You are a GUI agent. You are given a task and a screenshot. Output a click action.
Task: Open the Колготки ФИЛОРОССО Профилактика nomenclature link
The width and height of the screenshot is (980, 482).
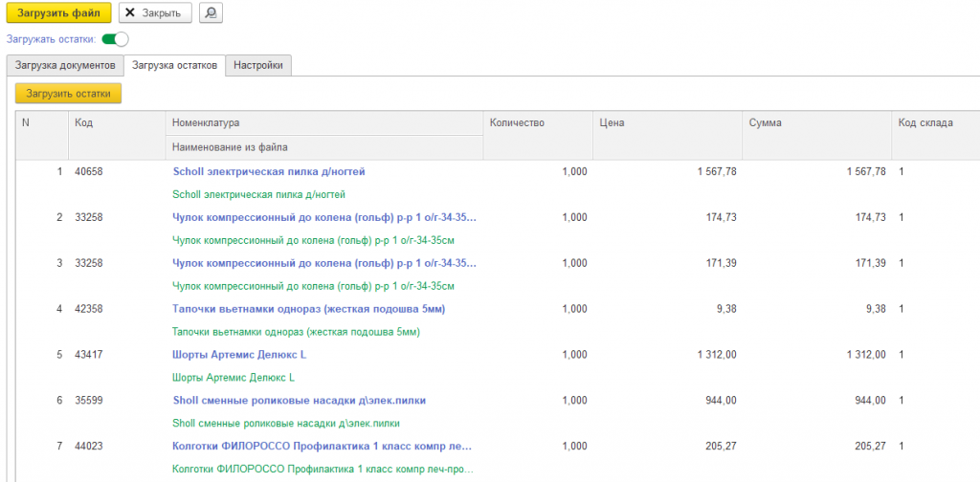pos(322,447)
